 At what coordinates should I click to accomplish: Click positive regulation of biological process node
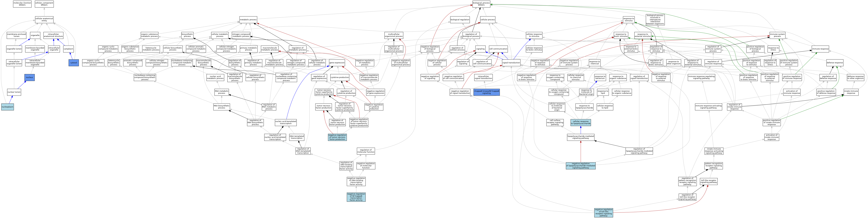coord(755,49)
